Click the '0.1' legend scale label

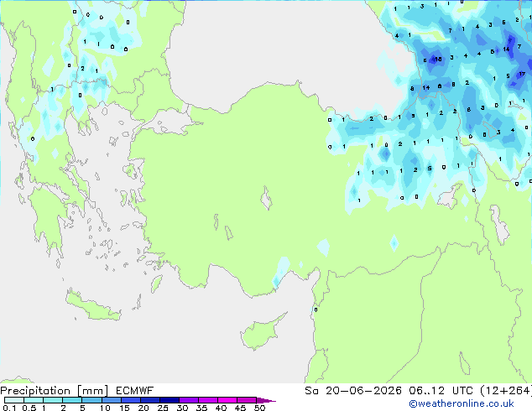(x=9, y=408)
